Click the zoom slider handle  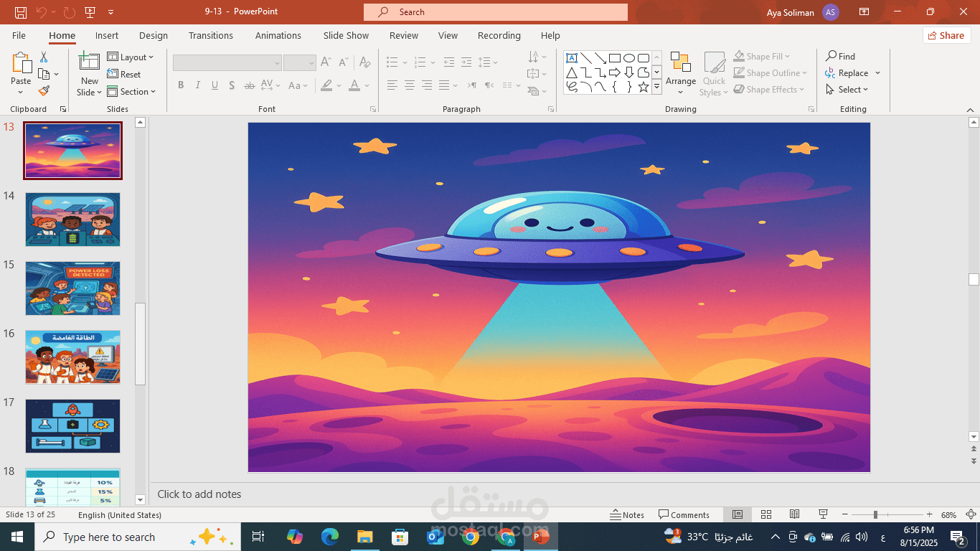(x=875, y=514)
